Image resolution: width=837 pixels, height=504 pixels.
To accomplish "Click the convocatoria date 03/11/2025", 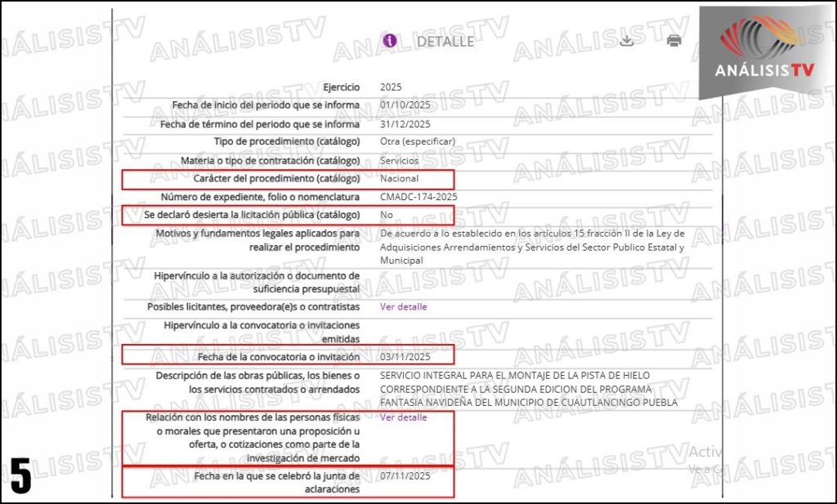I will (x=405, y=357).
